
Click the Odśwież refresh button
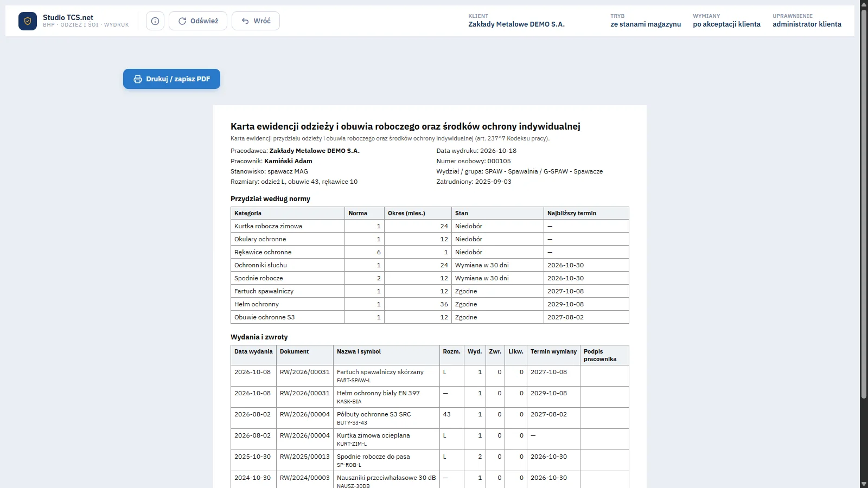click(198, 21)
